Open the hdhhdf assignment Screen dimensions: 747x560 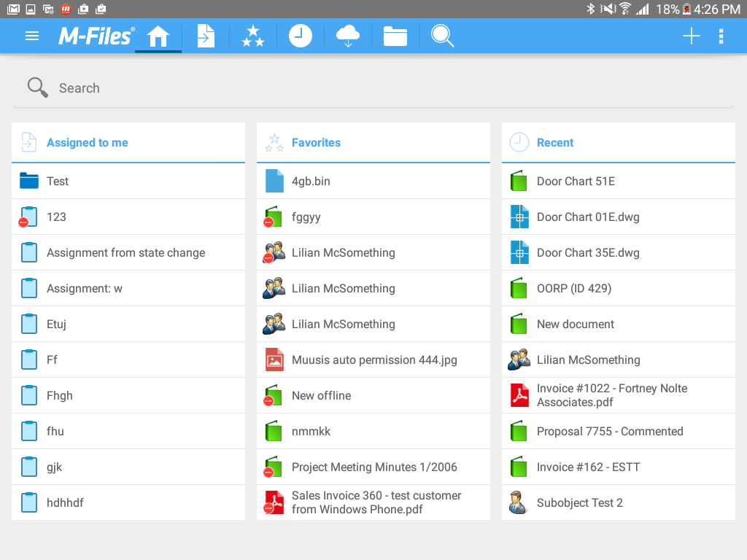128,502
